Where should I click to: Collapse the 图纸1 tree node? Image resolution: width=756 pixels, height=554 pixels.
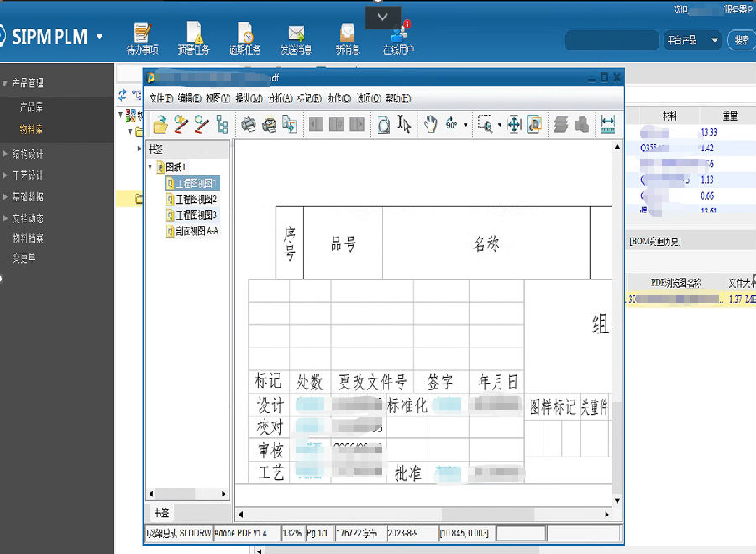pyautogui.click(x=150, y=167)
